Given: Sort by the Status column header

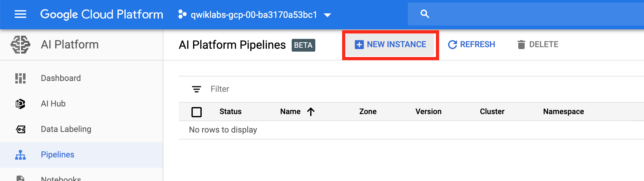Looking at the screenshot, I should (230, 112).
